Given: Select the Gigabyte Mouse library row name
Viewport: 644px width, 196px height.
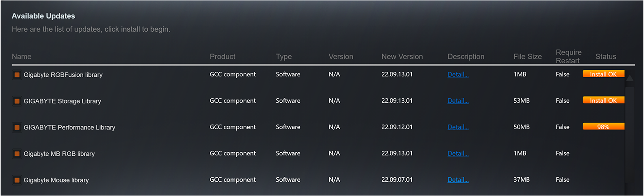Looking at the screenshot, I should (x=56, y=180).
